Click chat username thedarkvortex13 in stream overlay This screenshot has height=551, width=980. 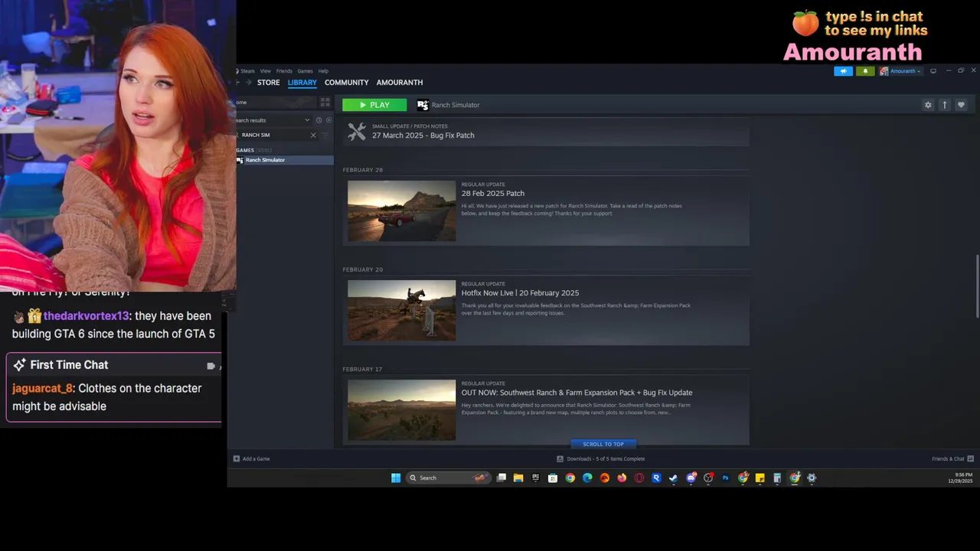[87, 316]
